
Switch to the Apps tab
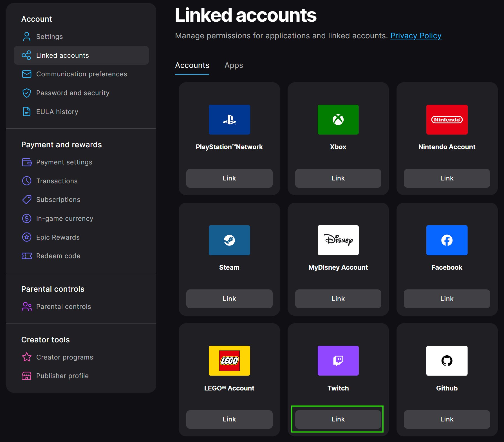click(x=234, y=65)
